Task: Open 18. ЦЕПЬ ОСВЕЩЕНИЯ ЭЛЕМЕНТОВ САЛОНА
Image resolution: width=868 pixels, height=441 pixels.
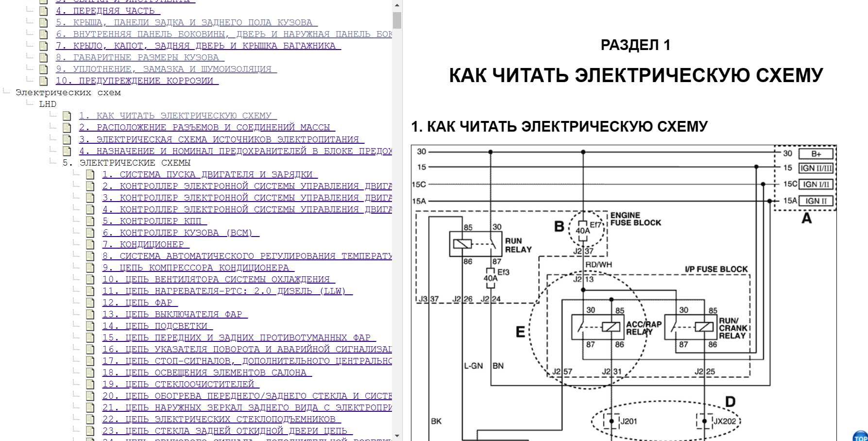Action: point(207,373)
